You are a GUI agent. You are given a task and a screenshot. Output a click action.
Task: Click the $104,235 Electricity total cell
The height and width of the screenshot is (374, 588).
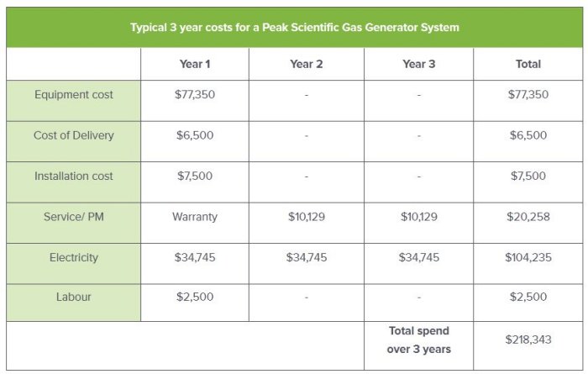click(528, 258)
